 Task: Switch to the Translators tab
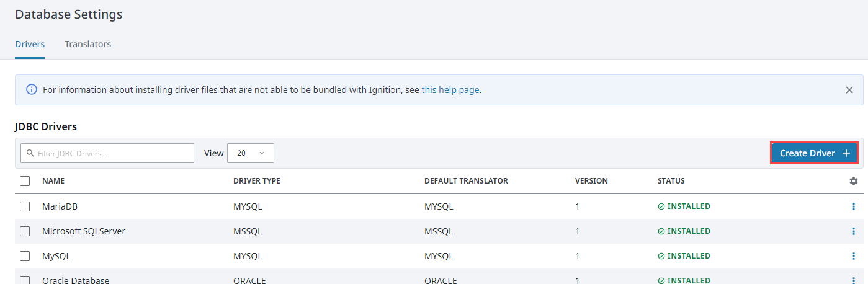(88, 44)
